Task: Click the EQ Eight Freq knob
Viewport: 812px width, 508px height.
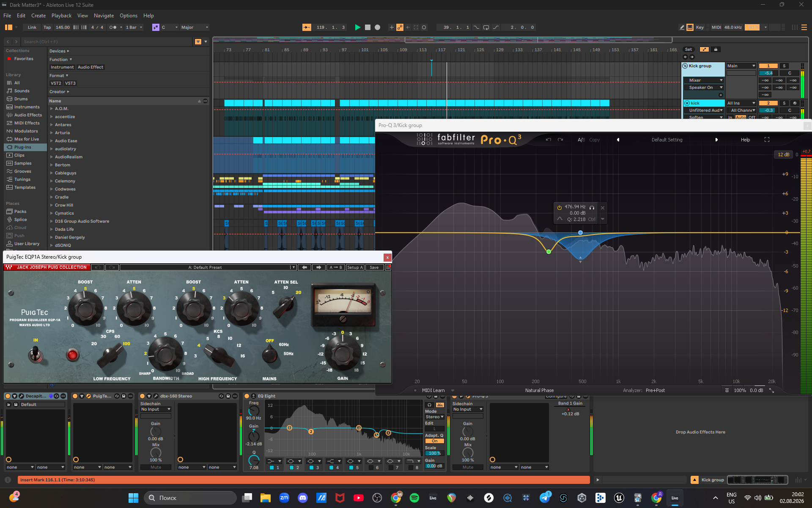Action: 254,411
